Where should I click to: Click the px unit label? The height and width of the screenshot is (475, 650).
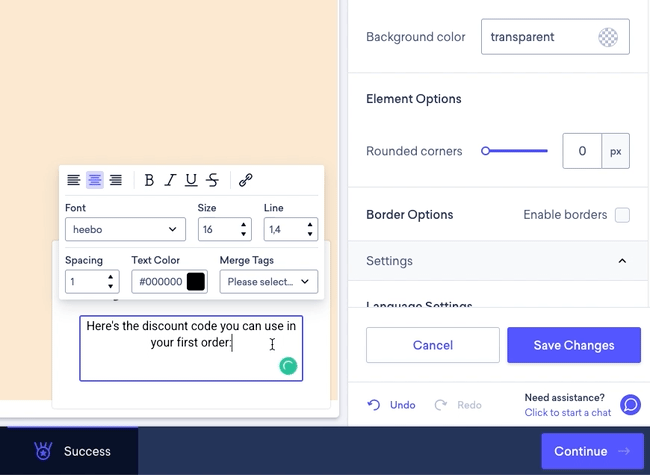(616, 151)
